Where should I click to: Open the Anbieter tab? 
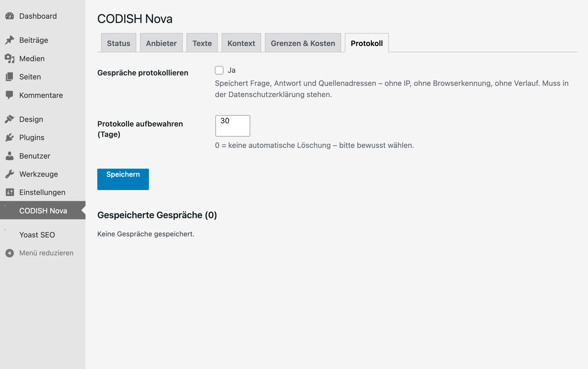[161, 43]
